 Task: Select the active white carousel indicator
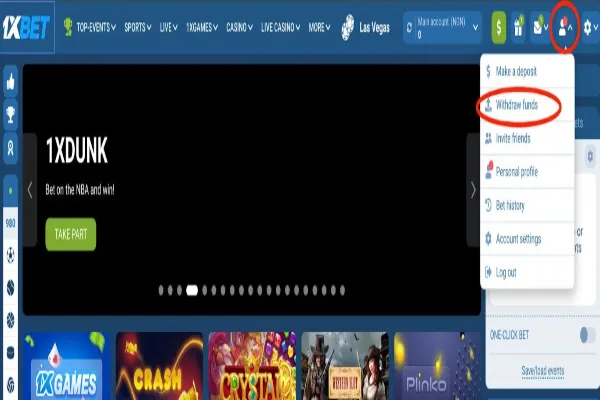click(x=192, y=291)
